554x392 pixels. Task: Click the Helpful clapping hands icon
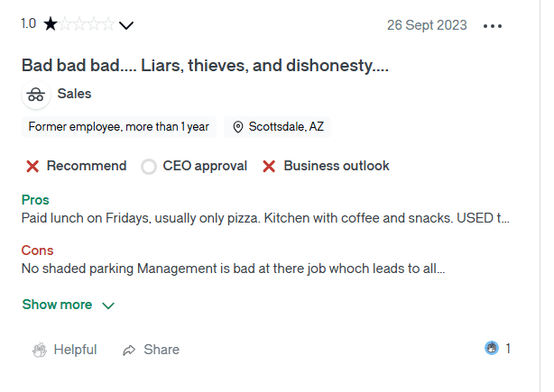coord(40,350)
